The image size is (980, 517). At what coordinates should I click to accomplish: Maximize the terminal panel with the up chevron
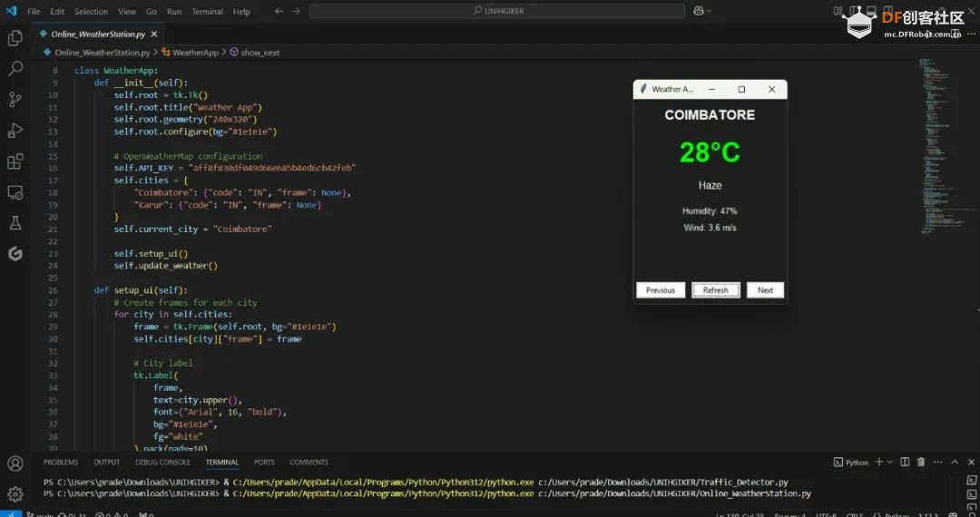coord(955,462)
